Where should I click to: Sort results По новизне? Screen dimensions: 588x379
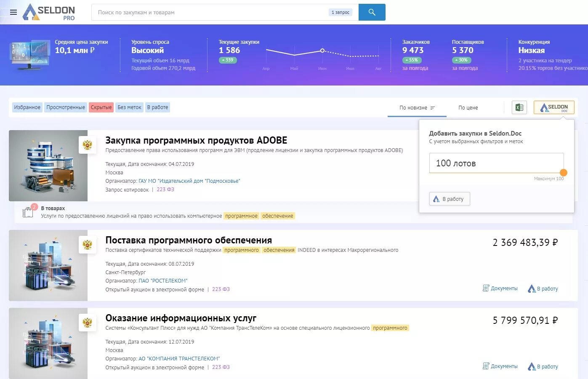417,108
